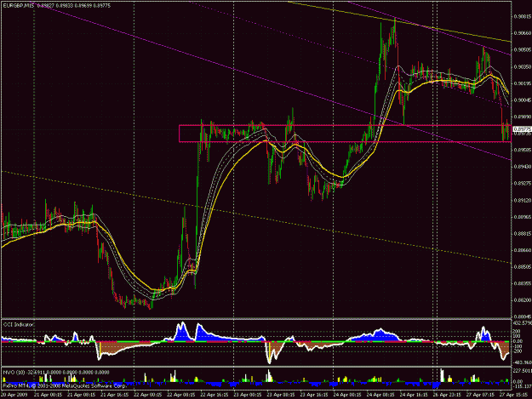Click the CCI Indicator label
This screenshot has width=532, height=399.
tap(19, 325)
